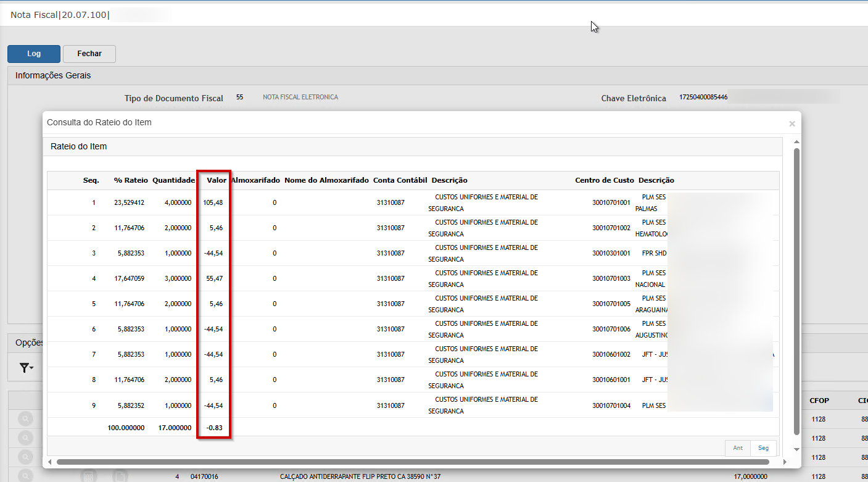Click the total quantity 17.000000
Screen dimensions: 868x482
[175, 427]
